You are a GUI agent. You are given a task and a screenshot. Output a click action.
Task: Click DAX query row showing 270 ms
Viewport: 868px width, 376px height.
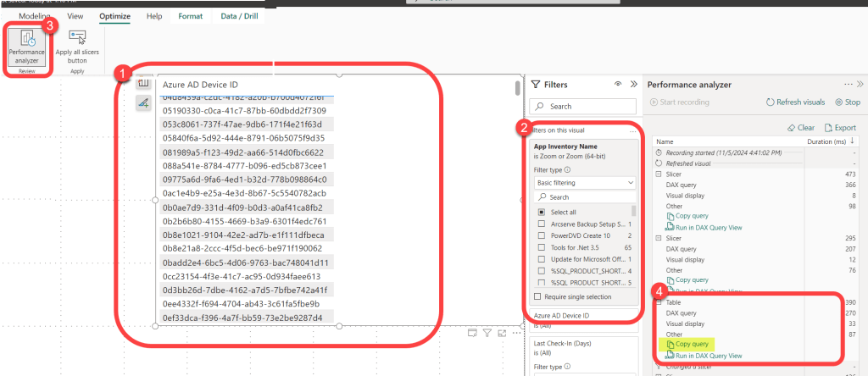[x=755, y=313]
